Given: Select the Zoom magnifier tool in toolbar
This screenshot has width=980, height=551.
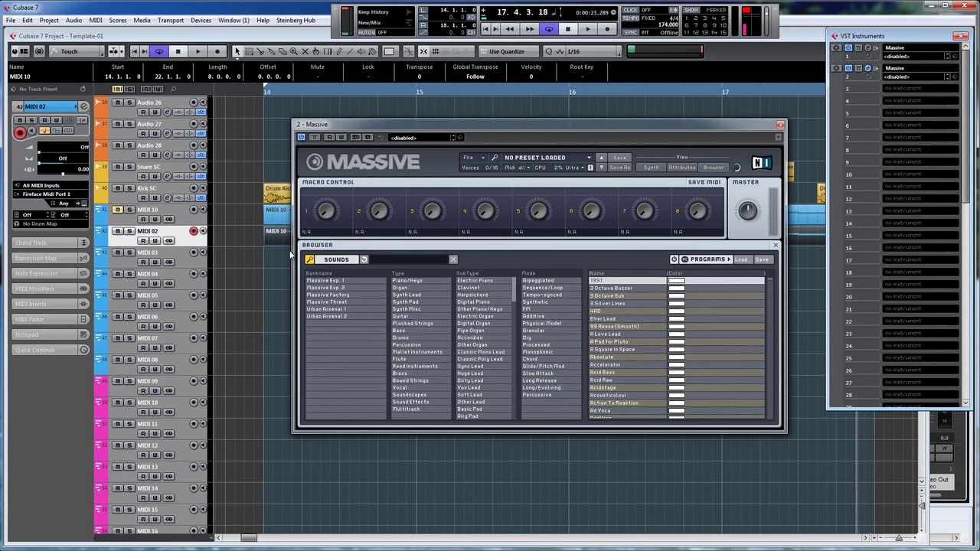Looking at the screenshot, I should click(x=294, y=51).
